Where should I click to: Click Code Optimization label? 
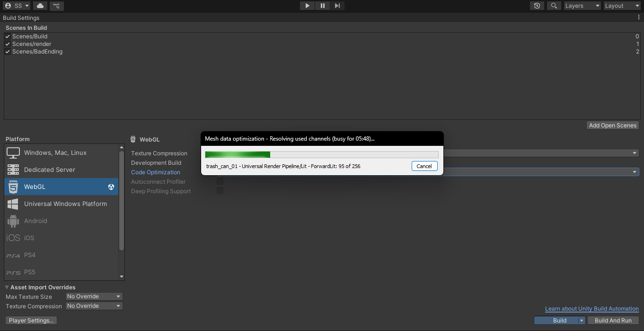click(156, 172)
